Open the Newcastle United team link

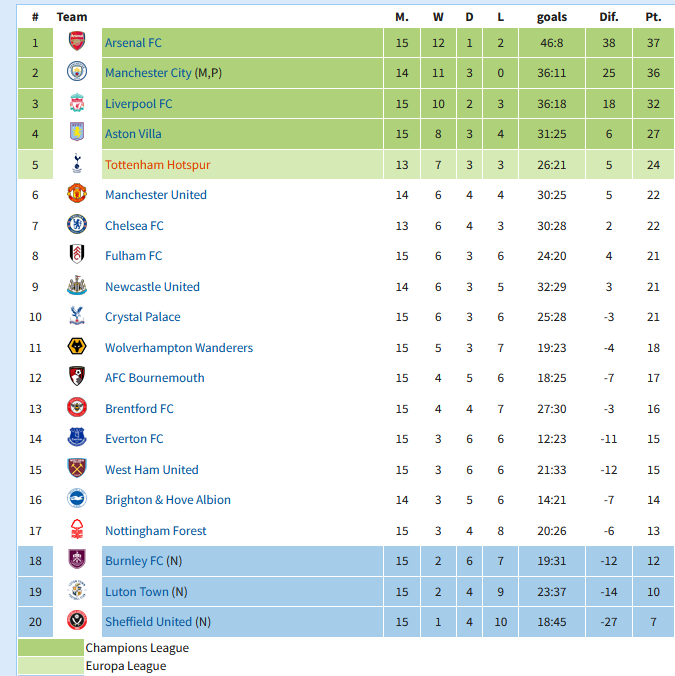coord(152,287)
